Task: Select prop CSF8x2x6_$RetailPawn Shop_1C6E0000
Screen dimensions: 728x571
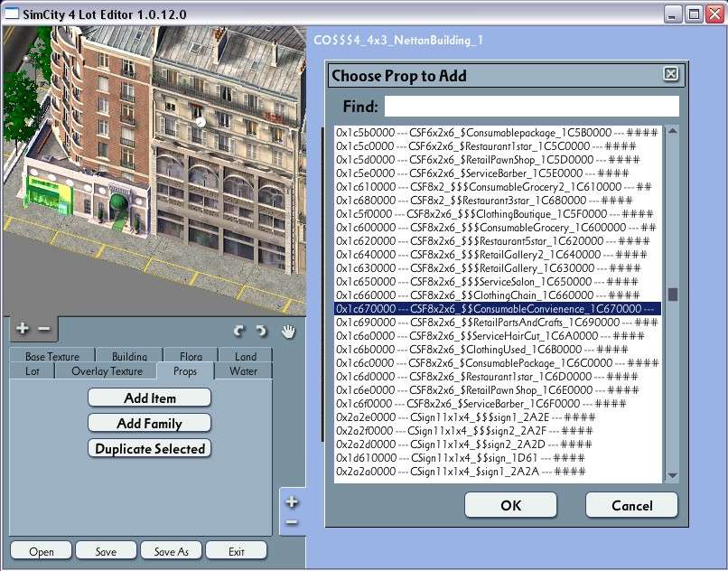Action: [498, 389]
